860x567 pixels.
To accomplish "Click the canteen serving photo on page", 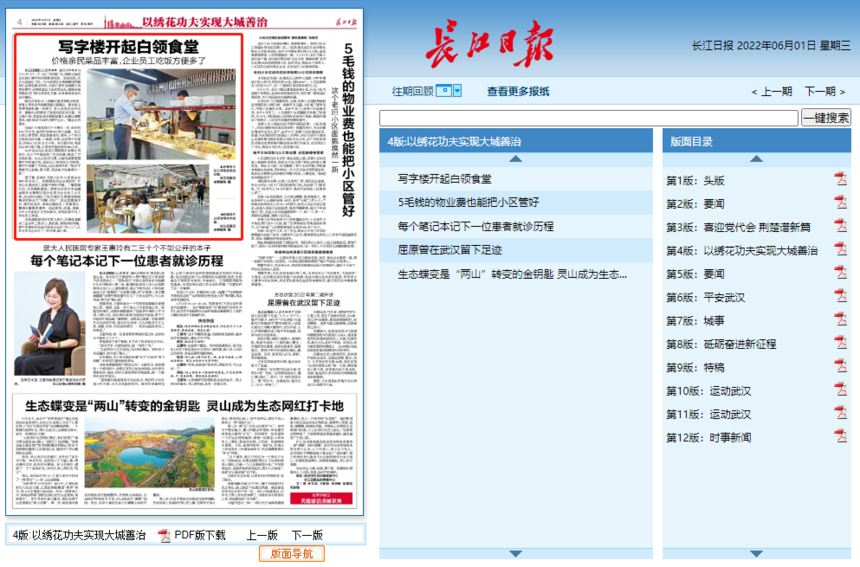I will point(161,114).
